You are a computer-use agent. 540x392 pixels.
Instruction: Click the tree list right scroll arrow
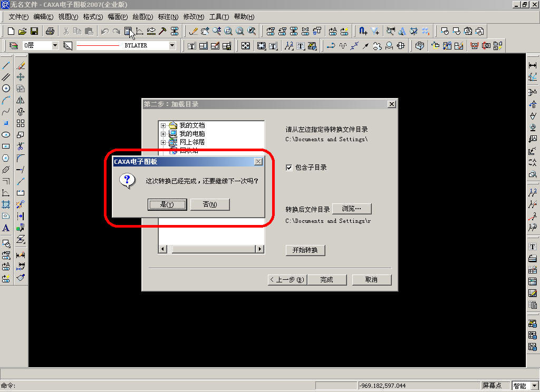[x=259, y=249]
